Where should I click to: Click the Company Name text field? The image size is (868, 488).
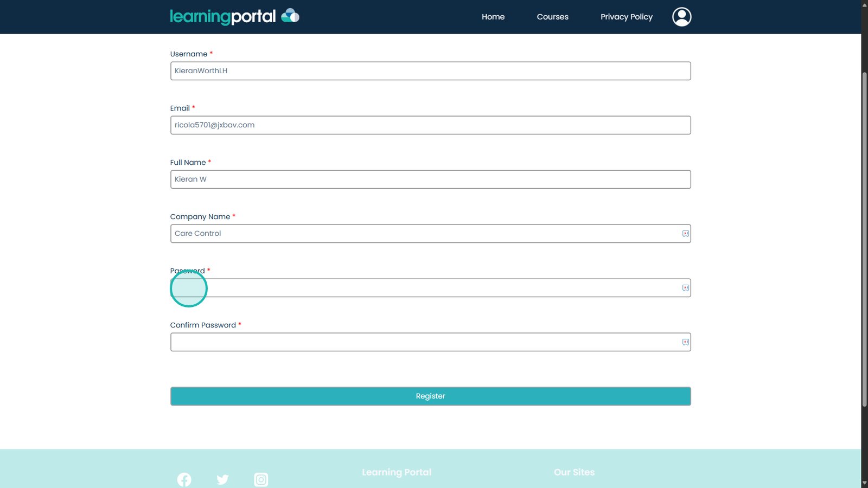pos(423,234)
